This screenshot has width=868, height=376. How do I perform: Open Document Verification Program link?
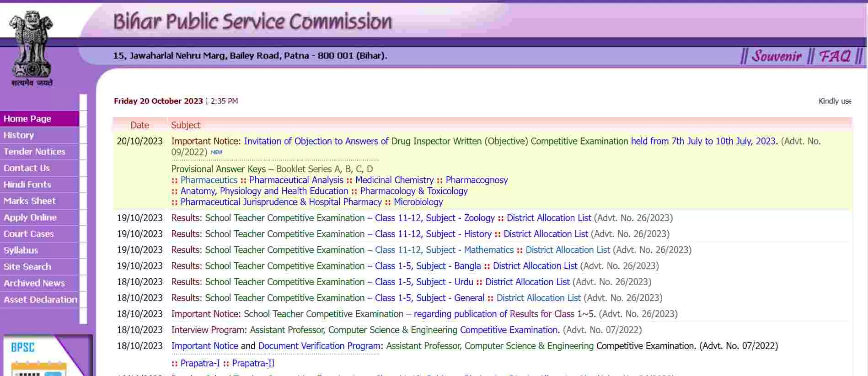point(319,346)
